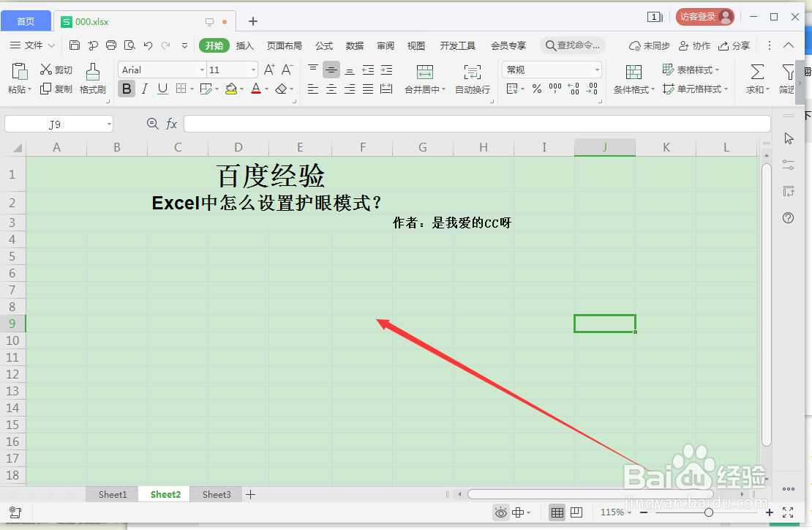The height and width of the screenshot is (530, 812).
Task: Decrease font size with A- icon
Action: tap(287, 70)
